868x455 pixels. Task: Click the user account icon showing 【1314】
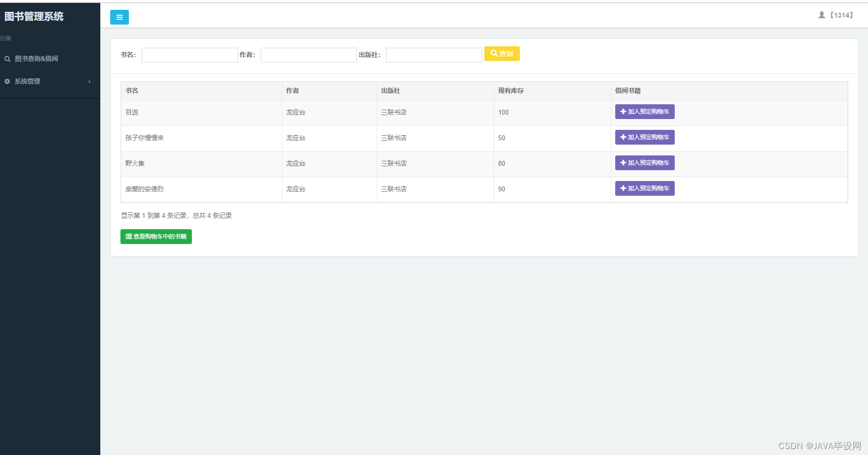click(x=821, y=15)
